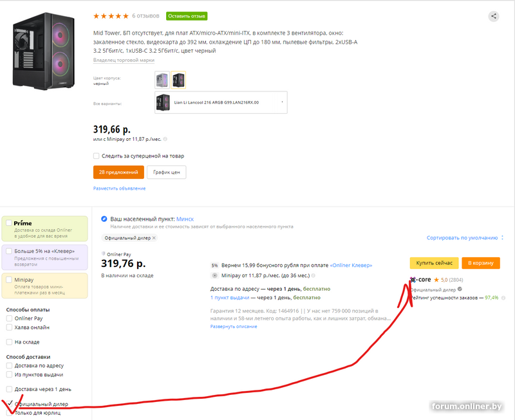Tick the Prime delivery filter checkbox
Screen dimensions: 515x420
click(x=9, y=223)
